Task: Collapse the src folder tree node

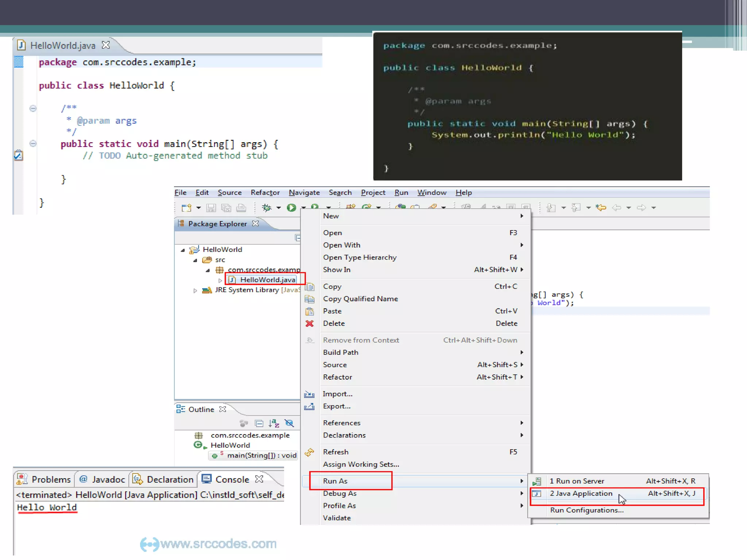Action: [x=195, y=260]
